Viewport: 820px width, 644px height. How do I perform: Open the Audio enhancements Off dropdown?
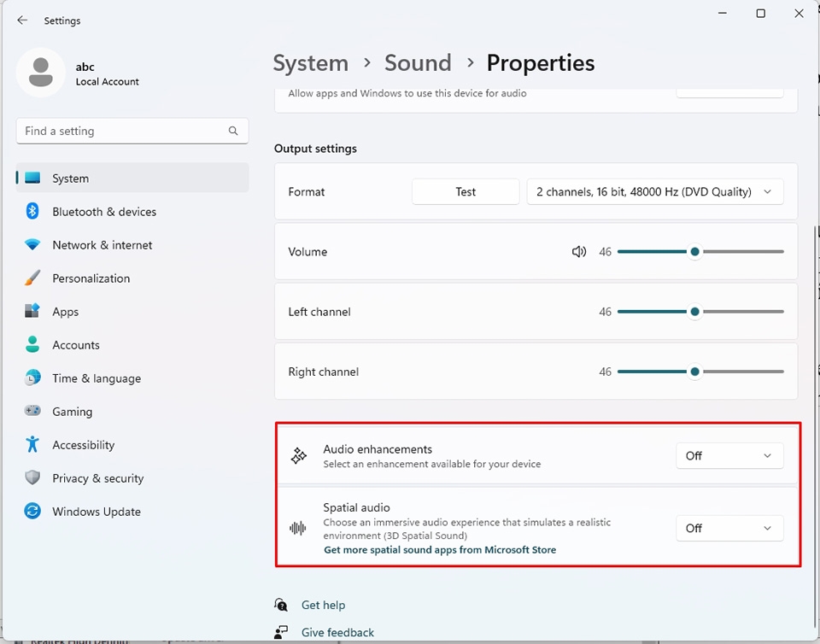[x=729, y=456]
